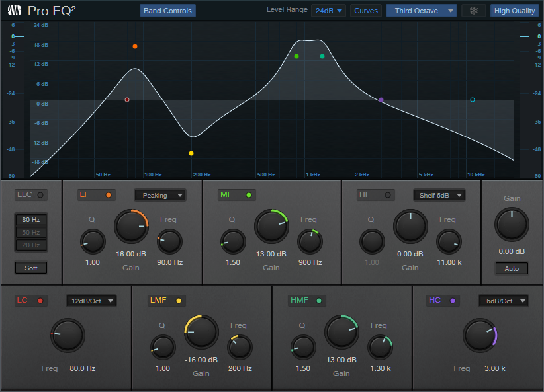Select the purple HC node on graph
The image size is (544, 392).
pyautogui.click(x=381, y=100)
